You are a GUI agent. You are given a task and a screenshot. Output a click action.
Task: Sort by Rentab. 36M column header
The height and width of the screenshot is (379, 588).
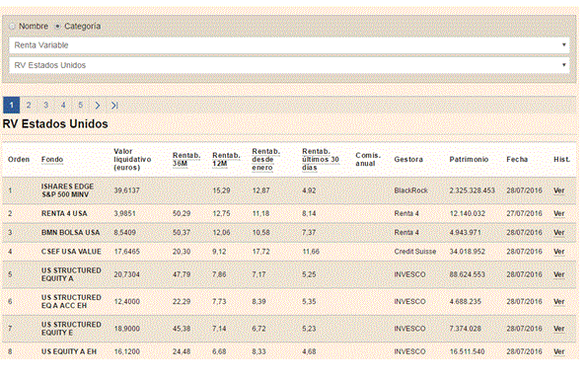tap(186, 160)
